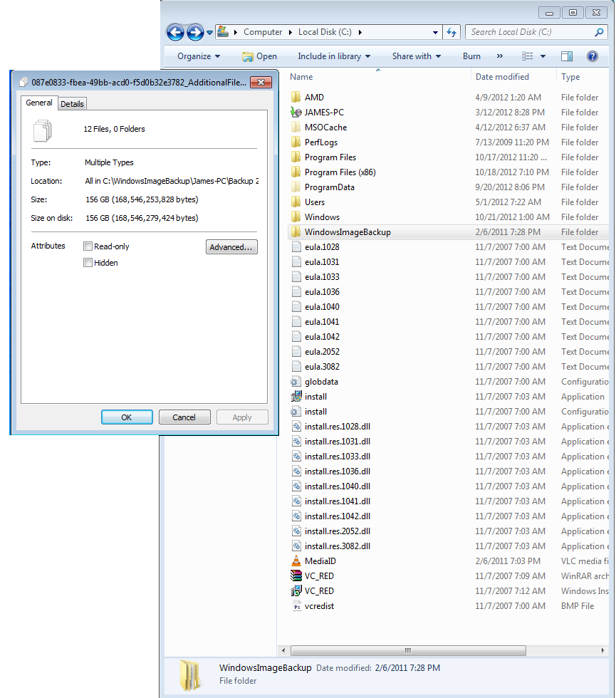
Task: Click the Local Disk (C:) breadcrumb
Action: pyautogui.click(x=325, y=32)
